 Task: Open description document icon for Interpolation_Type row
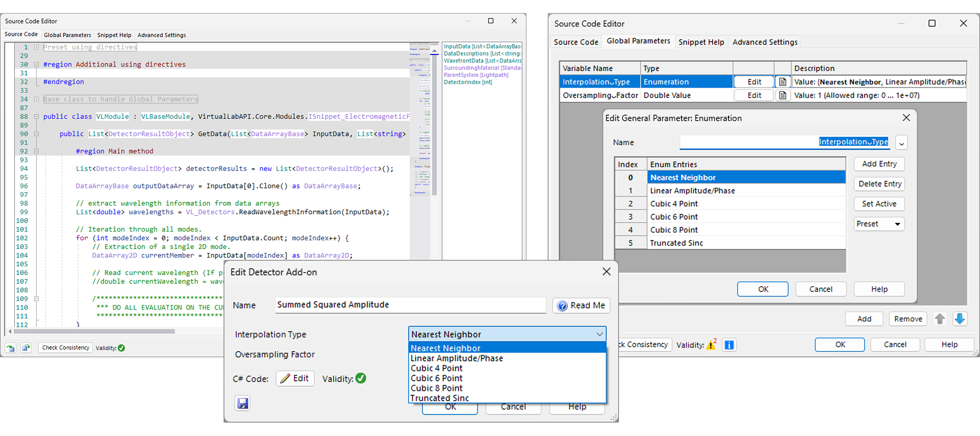[783, 82]
